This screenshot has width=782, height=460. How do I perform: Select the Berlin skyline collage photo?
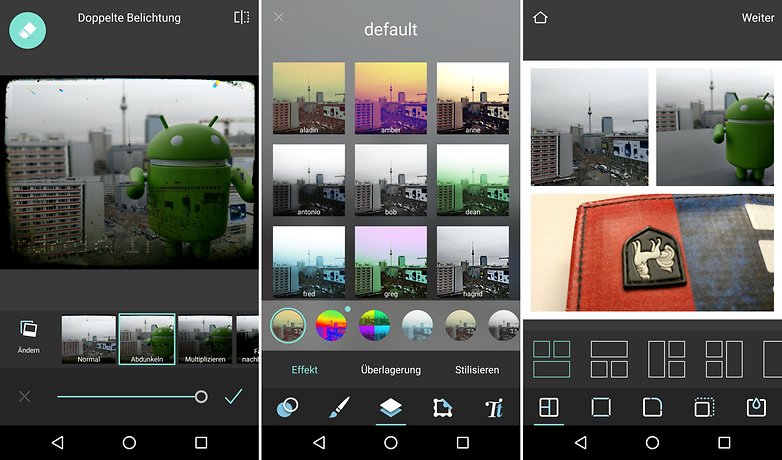point(589,127)
